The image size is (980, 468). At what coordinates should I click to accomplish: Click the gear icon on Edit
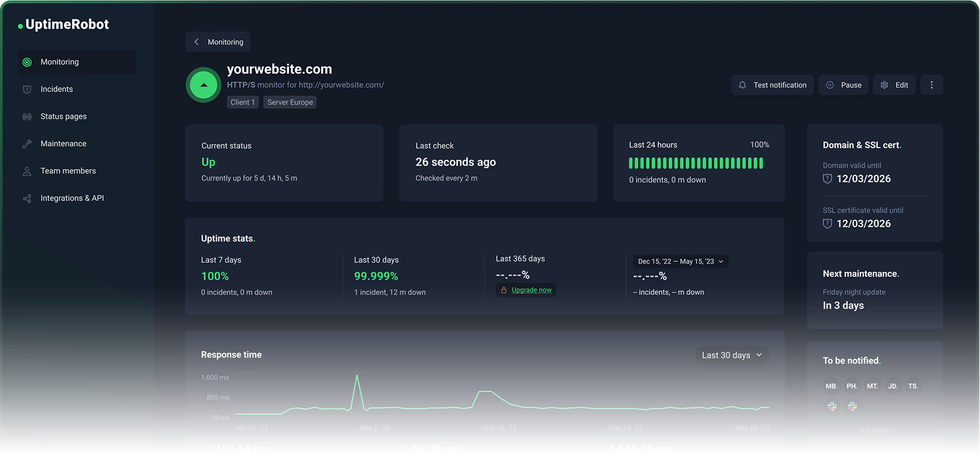tap(884, 85)
